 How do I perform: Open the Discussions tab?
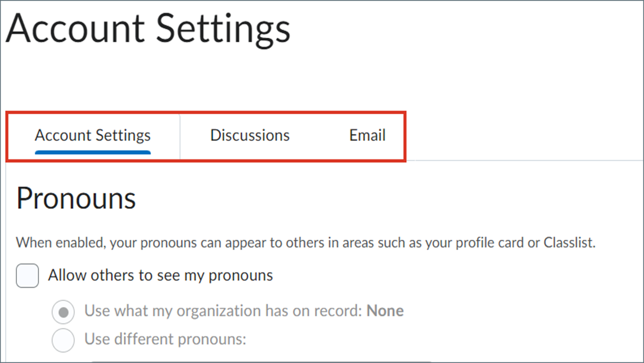[x=250, y=136]
